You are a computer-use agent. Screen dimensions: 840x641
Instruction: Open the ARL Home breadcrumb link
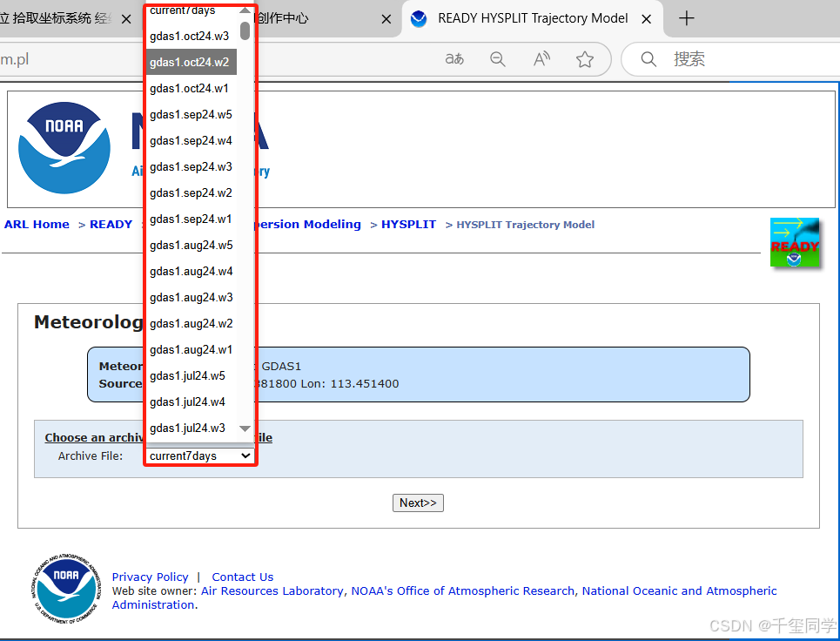37,225
